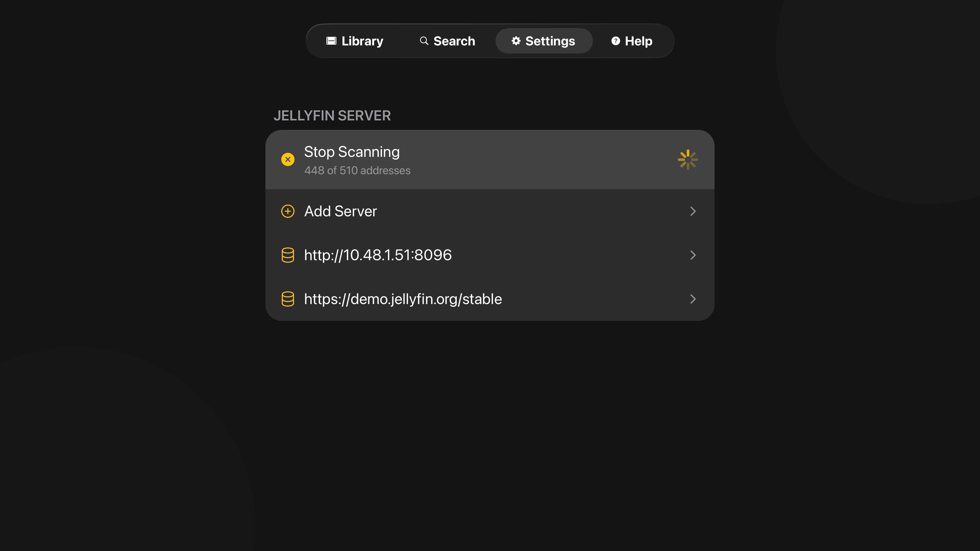Expand chevron for demo.jellyfin.org/stable
980x551 pixels.
693,299
